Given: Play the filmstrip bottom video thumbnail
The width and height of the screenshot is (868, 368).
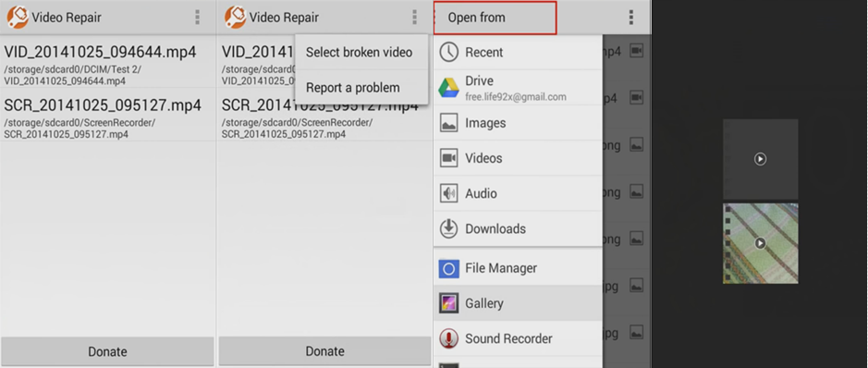Looking at the screenshot, I should [760, 243].
